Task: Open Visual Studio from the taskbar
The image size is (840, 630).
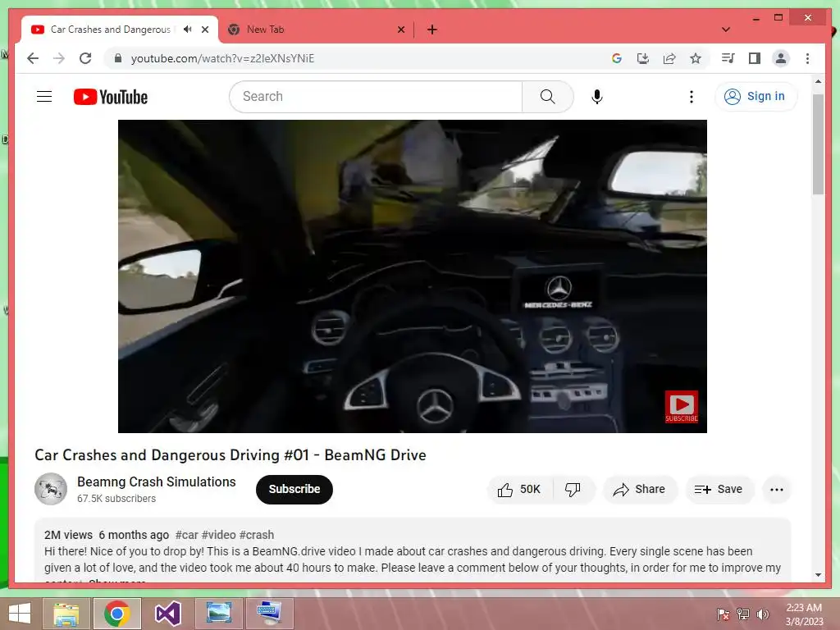Action: (x=167, y=614)
